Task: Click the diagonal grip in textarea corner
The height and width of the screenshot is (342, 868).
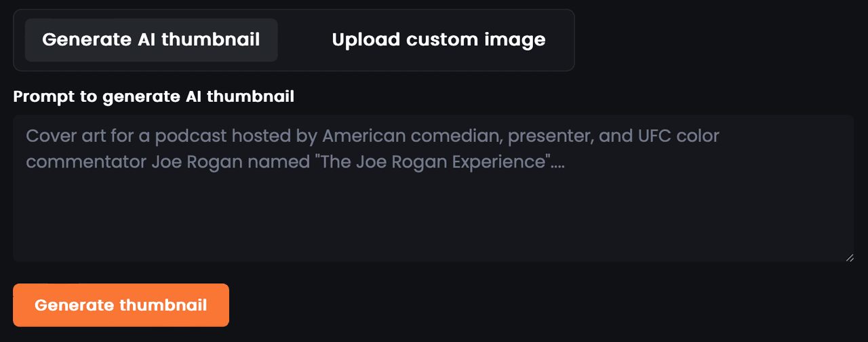Action: point(849,257)
